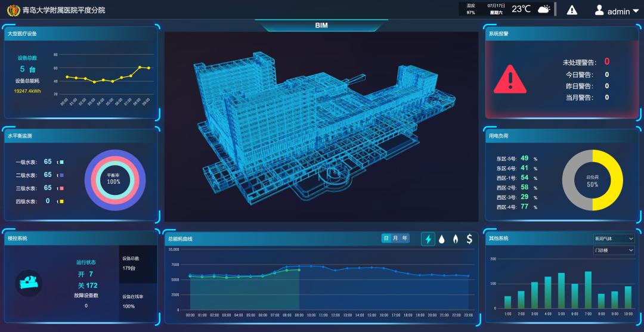Click the 西区-4号 77% load row
The image size is (644, 332).
click(517, 207)
